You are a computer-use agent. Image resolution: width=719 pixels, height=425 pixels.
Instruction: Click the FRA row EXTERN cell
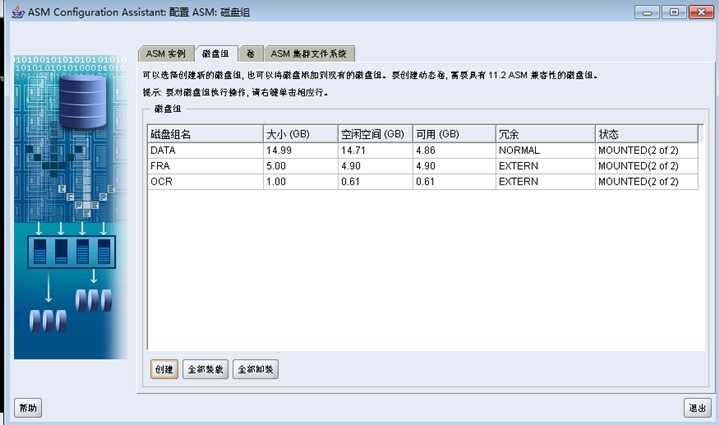(x=545, y=166)
